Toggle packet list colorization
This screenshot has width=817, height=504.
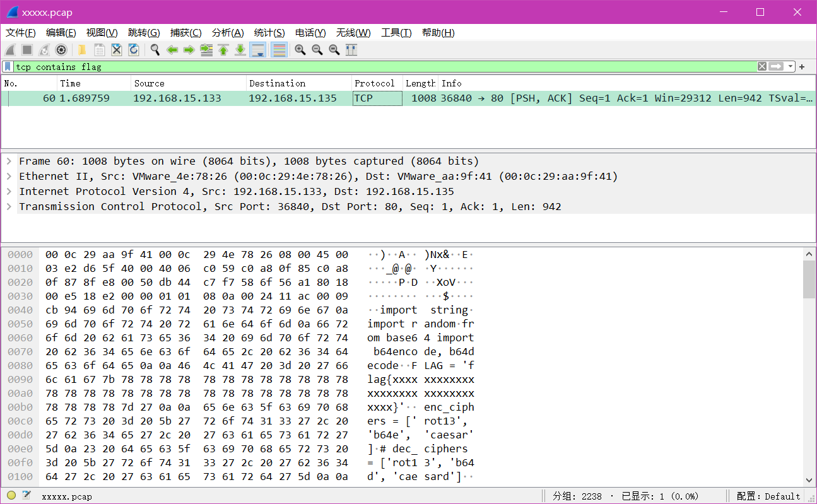279,50
